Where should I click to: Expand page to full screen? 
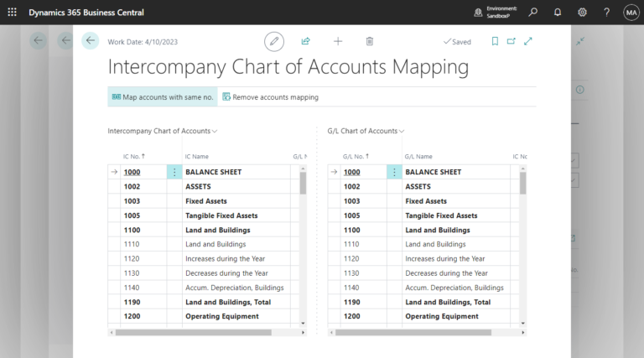coord(528,41)
